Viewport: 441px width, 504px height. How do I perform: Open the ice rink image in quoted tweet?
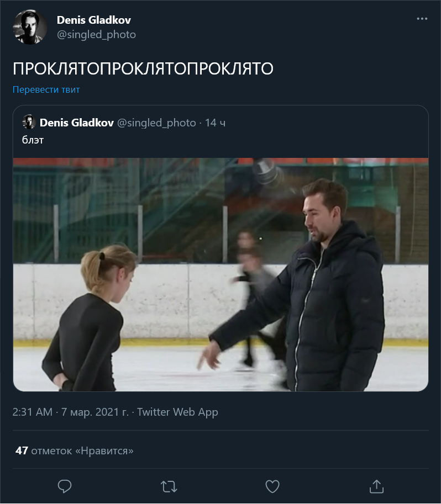221,274
